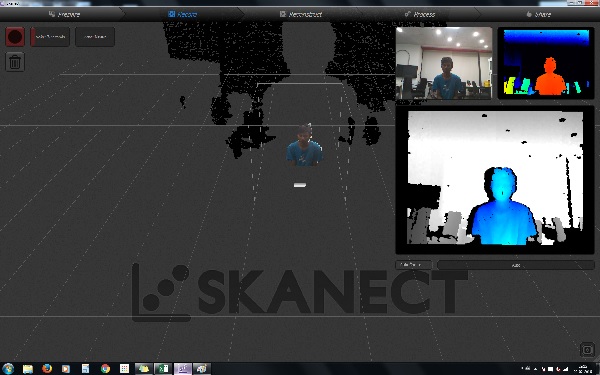Start recording with the red record button
Image resolution: width=600 pixels, height=375 pixels.
pyautogui.click(x=15, y=37)
